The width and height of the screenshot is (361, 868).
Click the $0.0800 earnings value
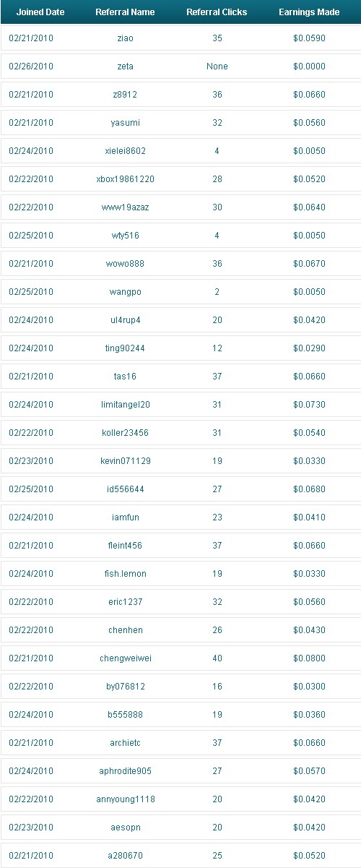[309, 658]
